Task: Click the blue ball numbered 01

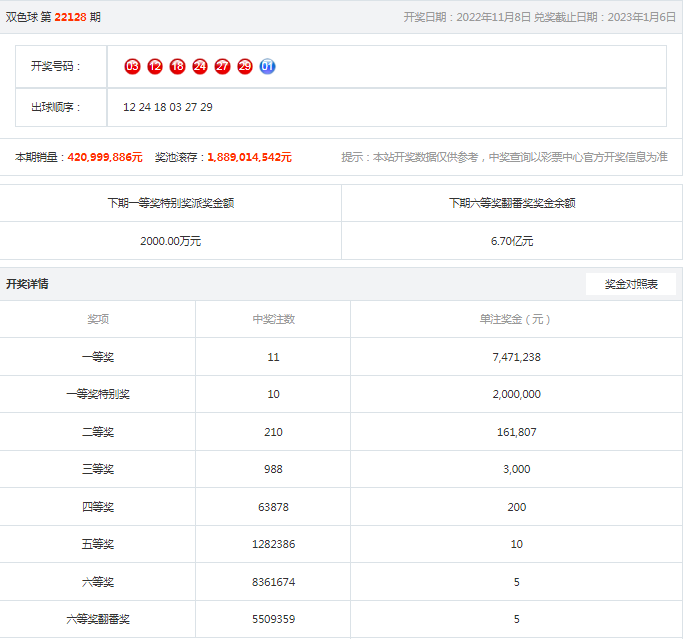Action: [x=267, y=66]
